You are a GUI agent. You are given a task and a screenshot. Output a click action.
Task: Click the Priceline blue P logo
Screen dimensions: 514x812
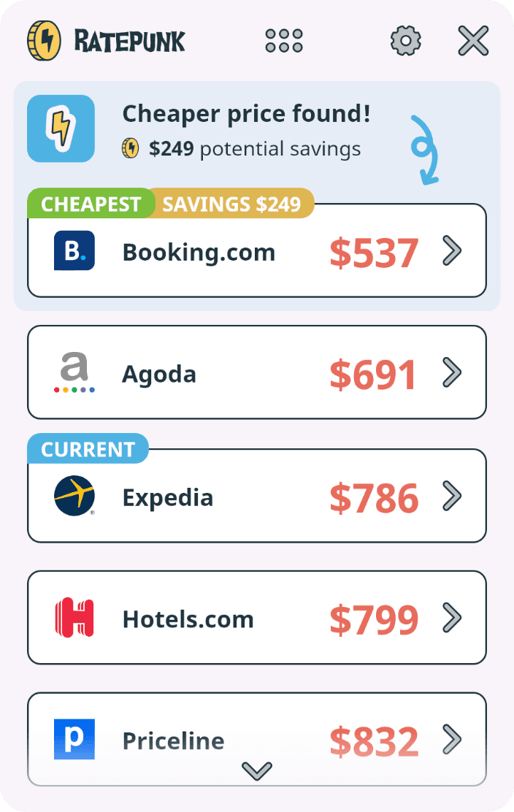[74, 739]
